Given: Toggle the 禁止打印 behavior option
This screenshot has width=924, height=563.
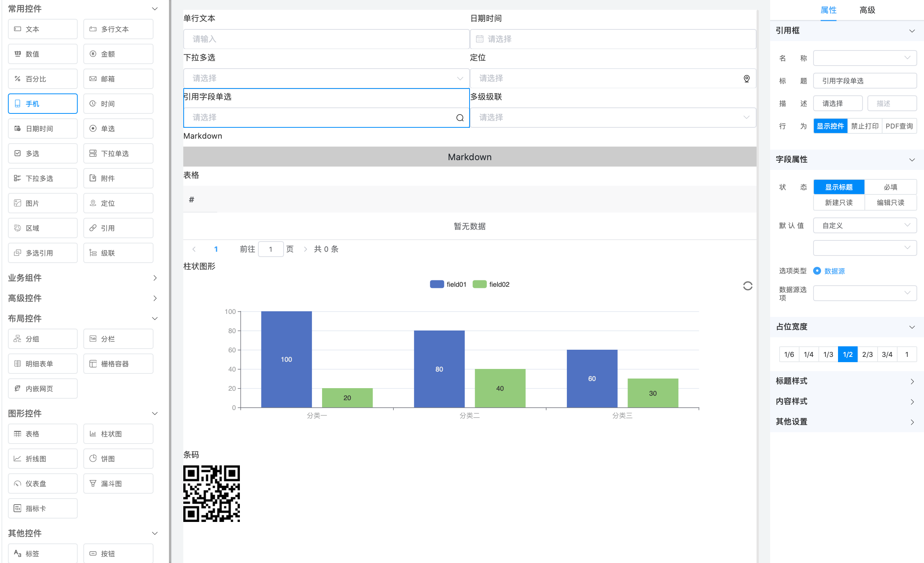Looking at the screenshot, I should [x=864, y=126].
